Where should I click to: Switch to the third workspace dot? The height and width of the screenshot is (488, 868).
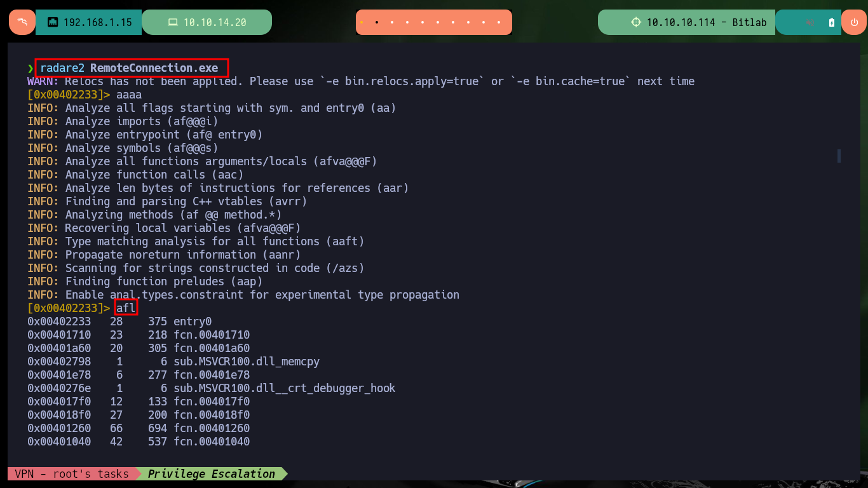tap(392, 22)
